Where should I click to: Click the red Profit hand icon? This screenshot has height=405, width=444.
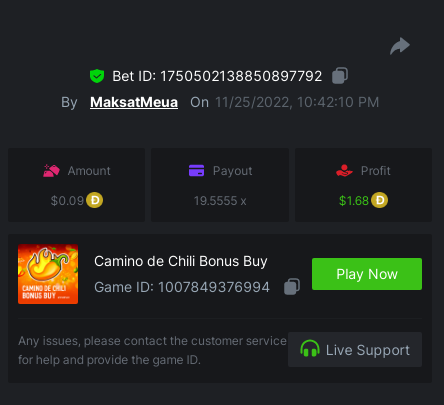[x=344, y=171]
